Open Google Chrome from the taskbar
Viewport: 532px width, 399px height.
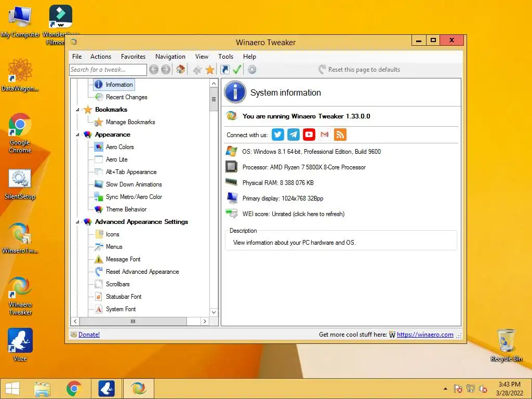[74, 389]
